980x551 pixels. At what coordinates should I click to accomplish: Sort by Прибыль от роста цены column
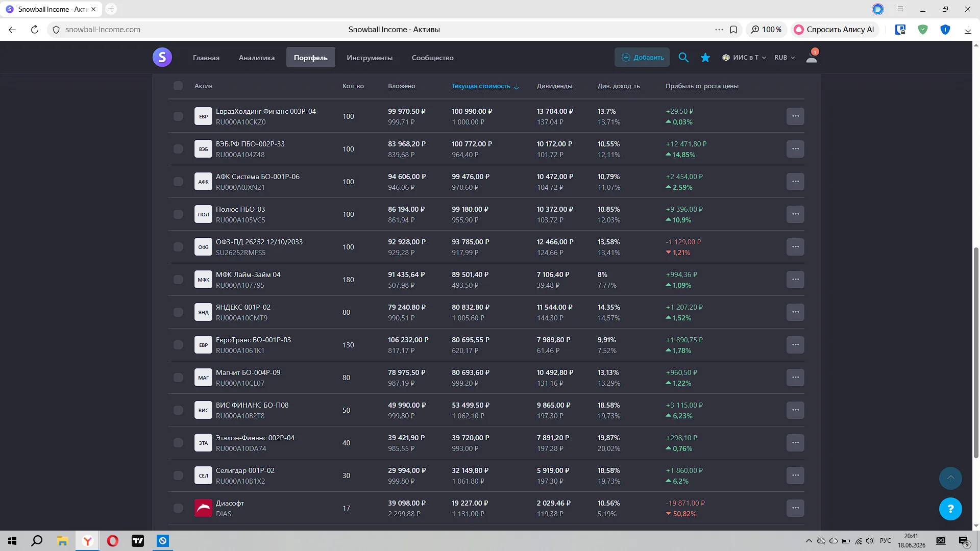702,86
